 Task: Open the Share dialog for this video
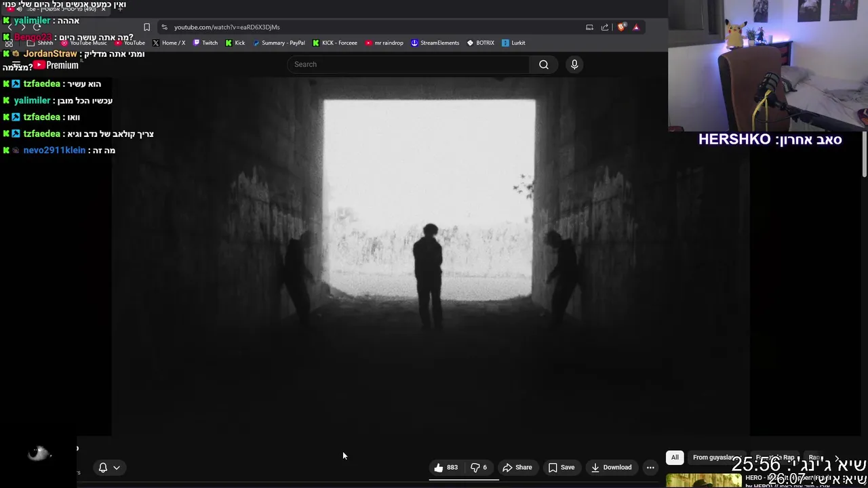point(517,468)
